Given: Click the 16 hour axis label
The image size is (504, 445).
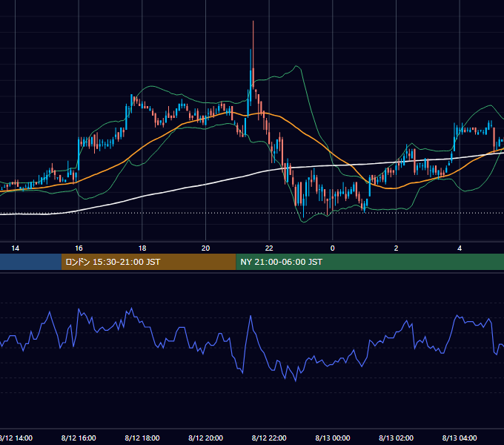Looking at the screenshot, I should pyautogui.click(x=79, y=248).
